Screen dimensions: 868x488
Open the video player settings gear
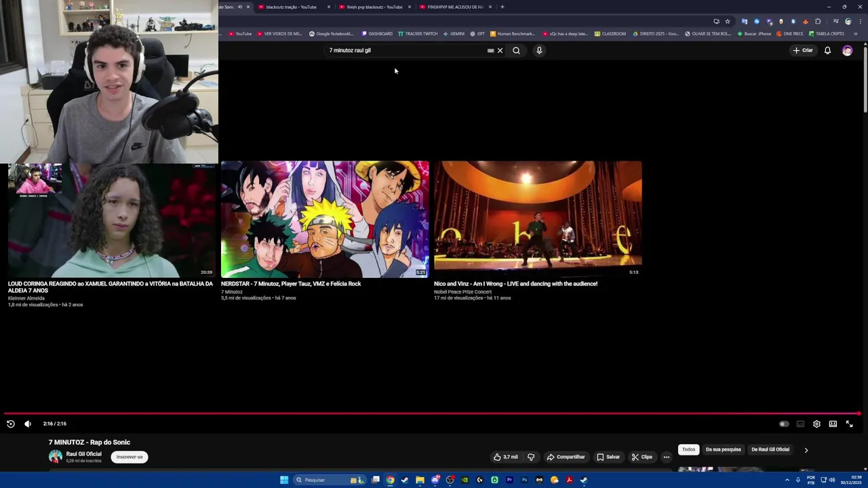point(816,424)
